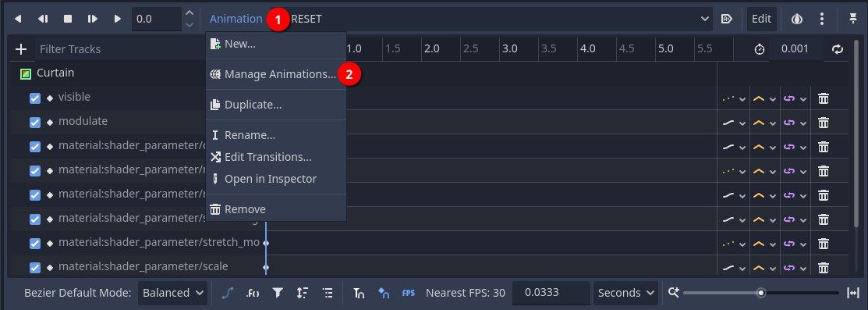Image resolution: width=868 pixels, height=310 pixels.
Task: Delete the shader_parameter/scale track trash icon
Action: point(824,268)
